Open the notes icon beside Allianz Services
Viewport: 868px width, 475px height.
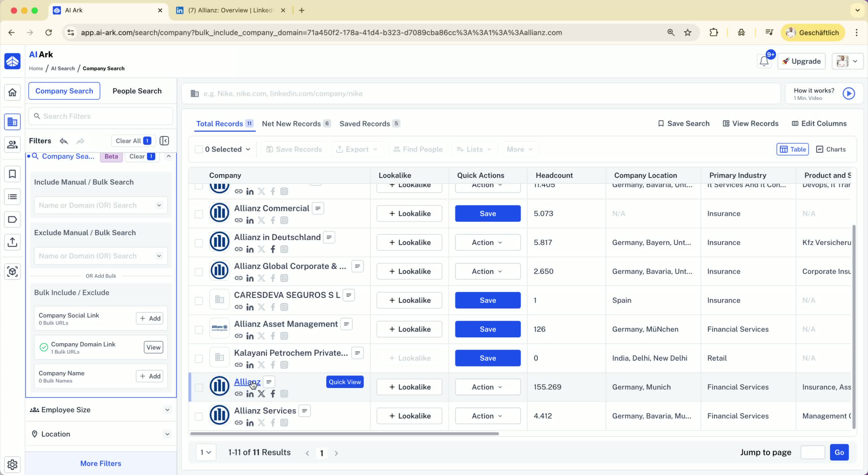pos(304,411)
